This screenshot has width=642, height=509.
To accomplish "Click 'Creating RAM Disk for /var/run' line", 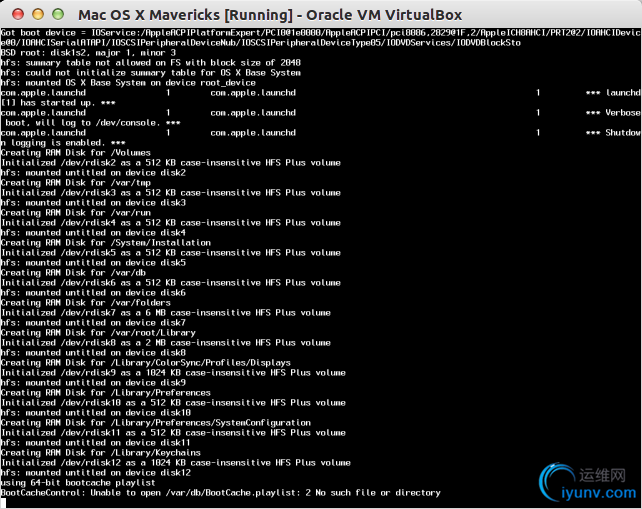I will pos(76,213).
